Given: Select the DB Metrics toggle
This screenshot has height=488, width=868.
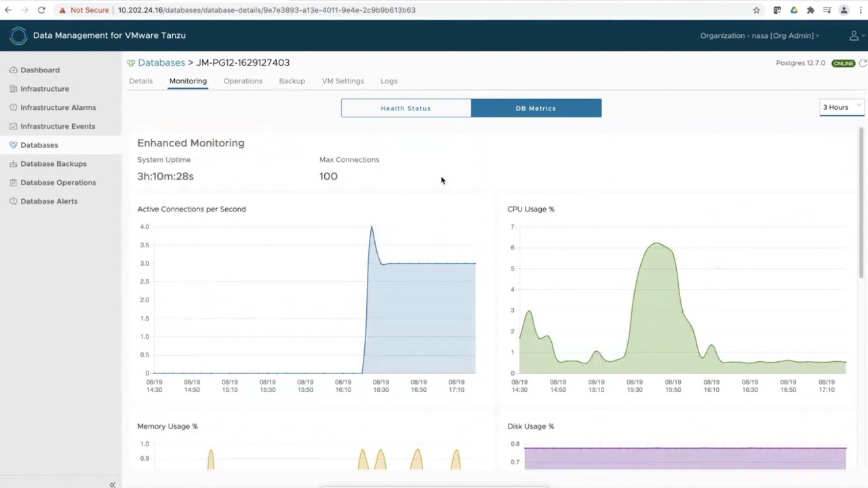Looking at the screenshot, I should pos(536,108).
